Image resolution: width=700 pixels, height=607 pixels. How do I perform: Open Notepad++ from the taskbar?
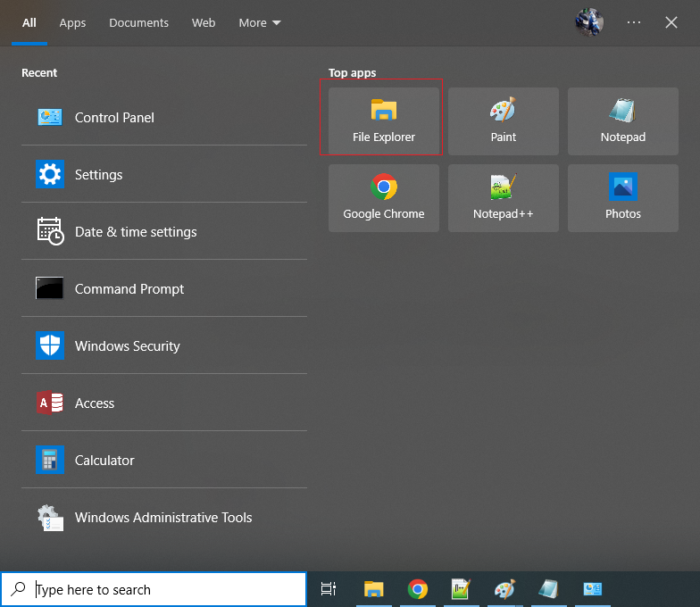[x=461, y=589]
